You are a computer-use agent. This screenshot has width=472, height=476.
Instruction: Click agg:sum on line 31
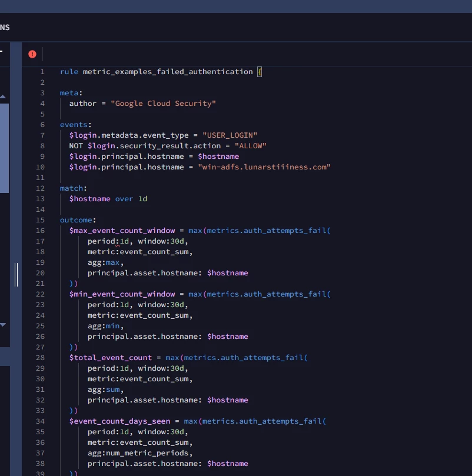103,390
